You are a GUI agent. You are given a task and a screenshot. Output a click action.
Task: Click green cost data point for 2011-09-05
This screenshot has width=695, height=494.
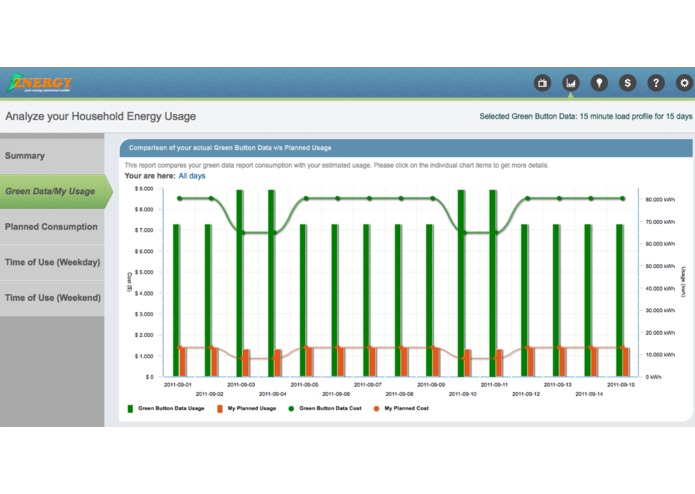click(306, 198)
